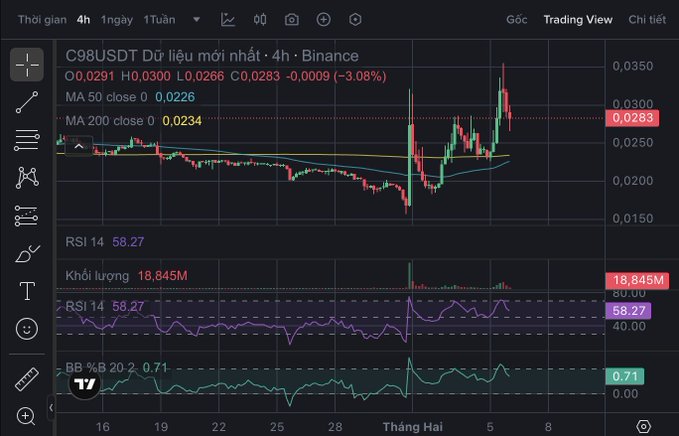Screen dimensions: 679x436
Task: Open the Fibonacci retracement tool
Action: (x=27, y=139)
